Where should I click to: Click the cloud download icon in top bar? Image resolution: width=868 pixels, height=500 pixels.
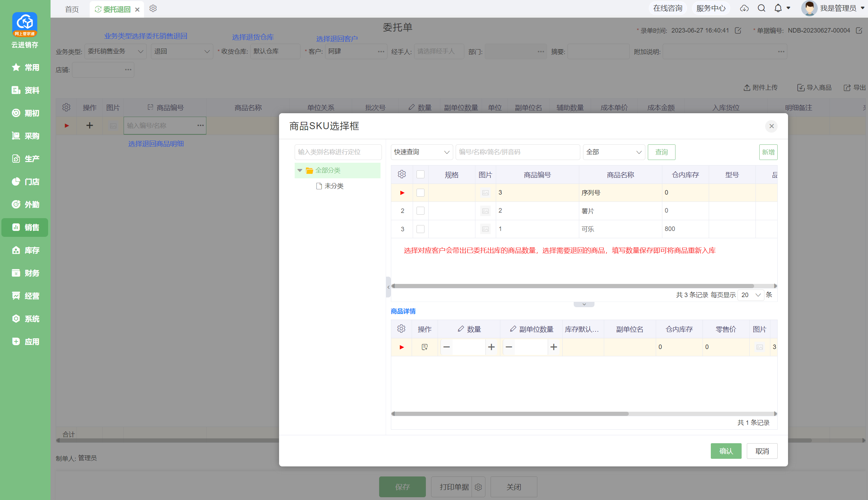[x=744, y=8]
